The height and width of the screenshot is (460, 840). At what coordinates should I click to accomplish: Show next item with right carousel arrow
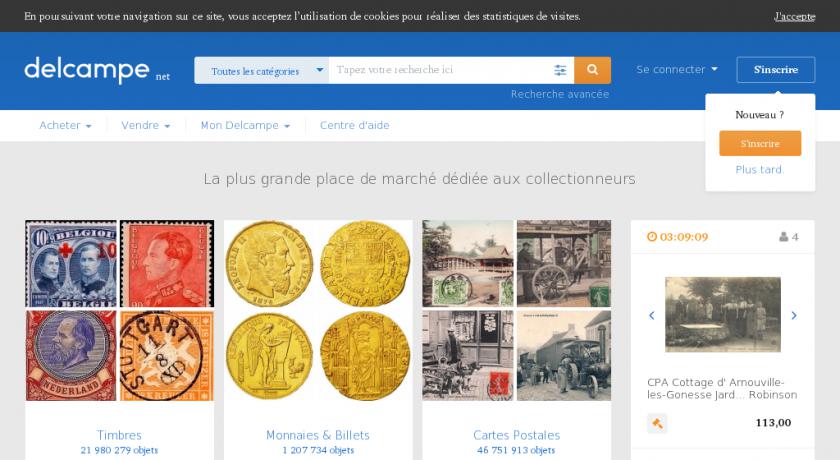pos(794,315)
